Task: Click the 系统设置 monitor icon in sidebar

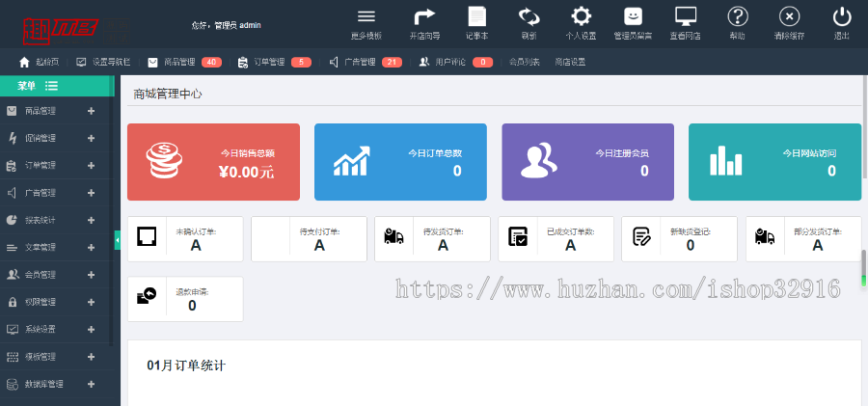Action: coord(13,330)
